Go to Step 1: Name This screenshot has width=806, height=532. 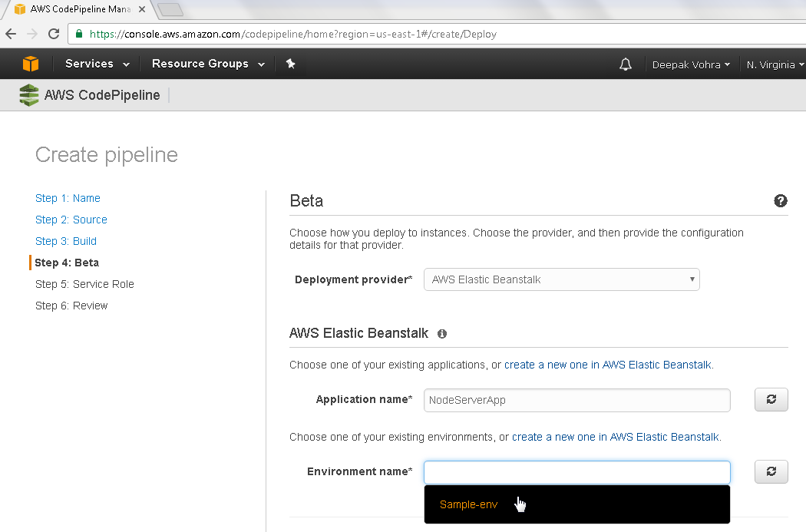68,198
